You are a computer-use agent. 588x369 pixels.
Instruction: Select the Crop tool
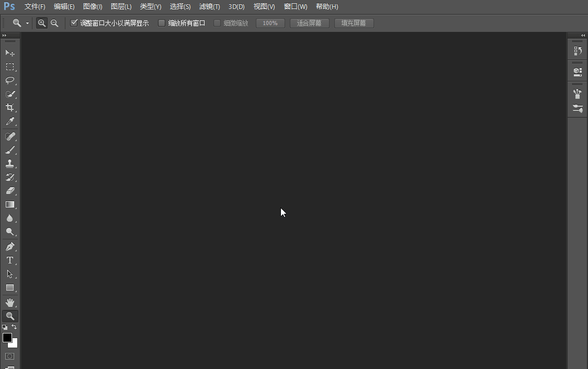coord(9,108)
